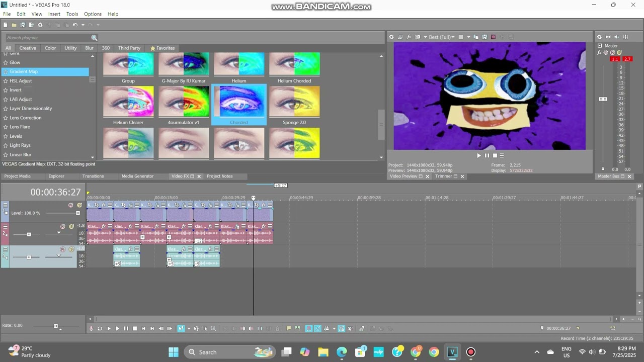
Task: Open edit tool selector dropdown arrow
Action: click(189, 328)
